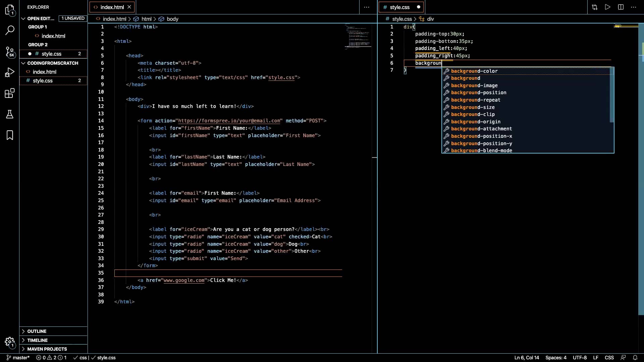Open the Search view
The image size is (644, 362).
[x=10, y=30]
